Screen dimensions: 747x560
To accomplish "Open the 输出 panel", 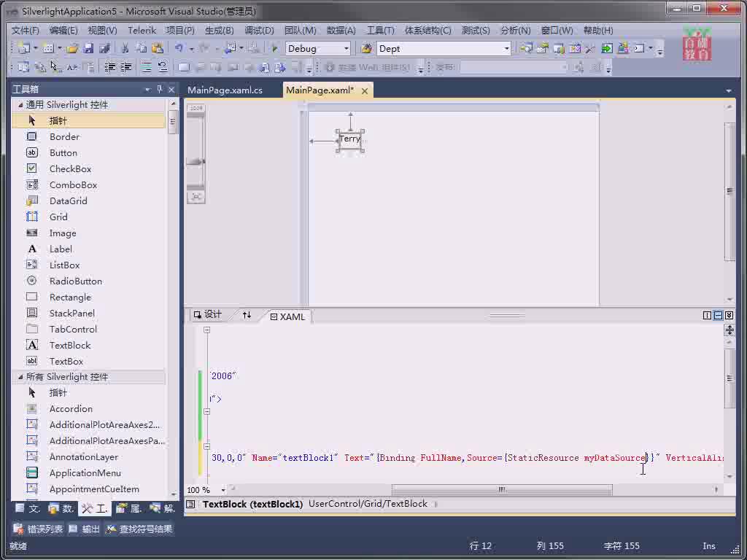I will coord(85,529).
